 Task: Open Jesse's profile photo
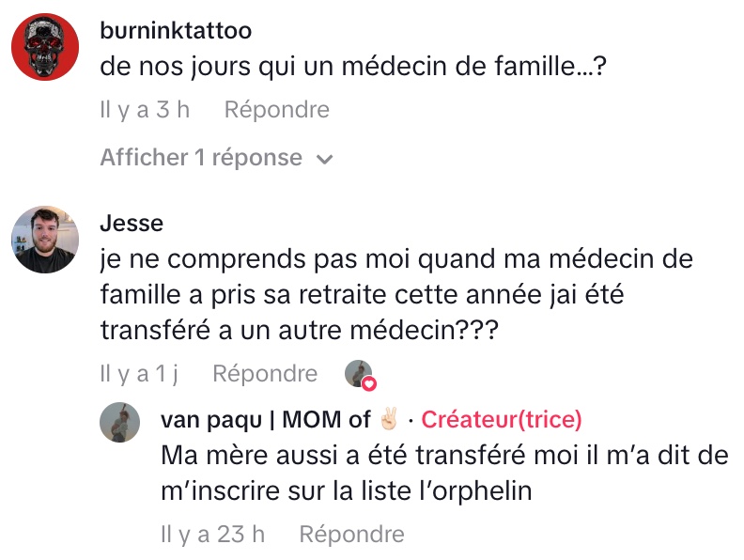click(x=44, y=240)
